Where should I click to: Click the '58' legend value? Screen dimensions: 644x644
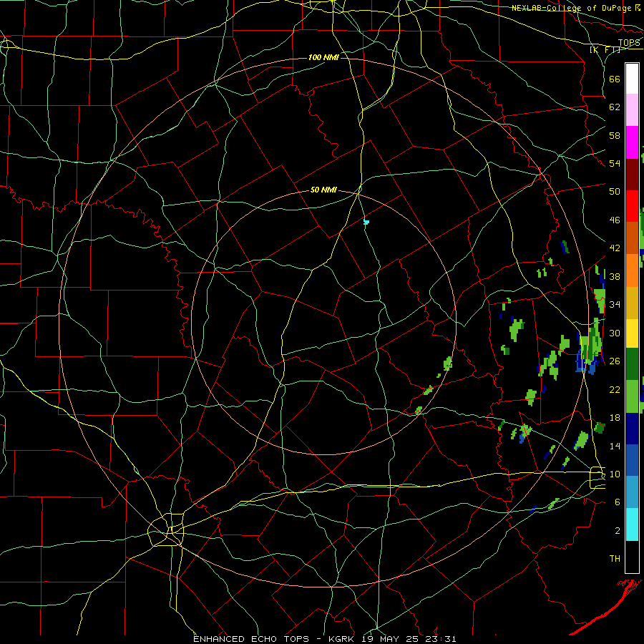pos(615,135)
